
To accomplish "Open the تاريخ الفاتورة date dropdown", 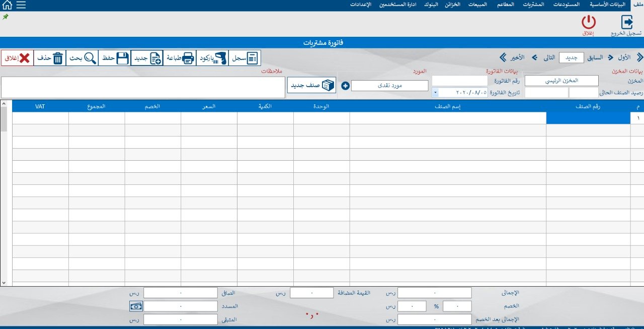I will (x=435, y=93).
